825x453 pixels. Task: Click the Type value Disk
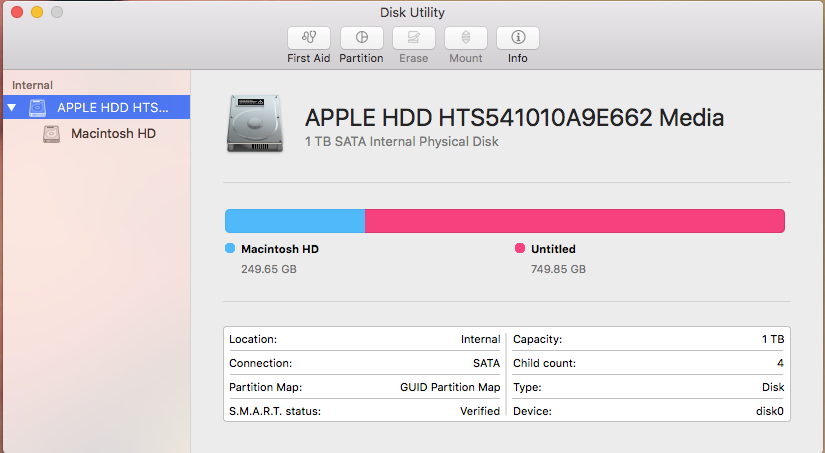pos(773,387)
